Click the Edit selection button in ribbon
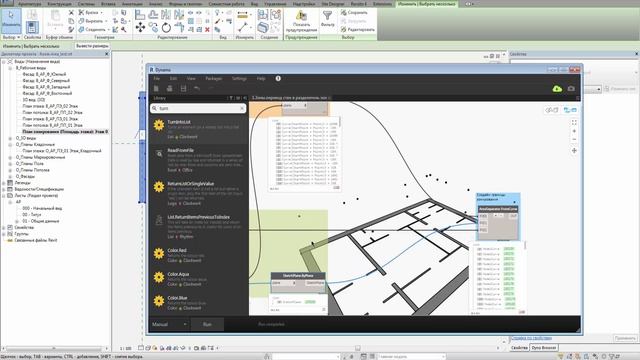Screen dimensions: 640x360 click(x=358, y=29)
